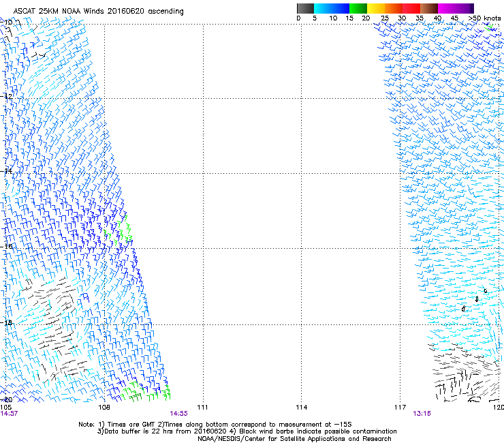Click the longitude label 105
The width and height of the screenshot is (504, 443).
point(5,408)
